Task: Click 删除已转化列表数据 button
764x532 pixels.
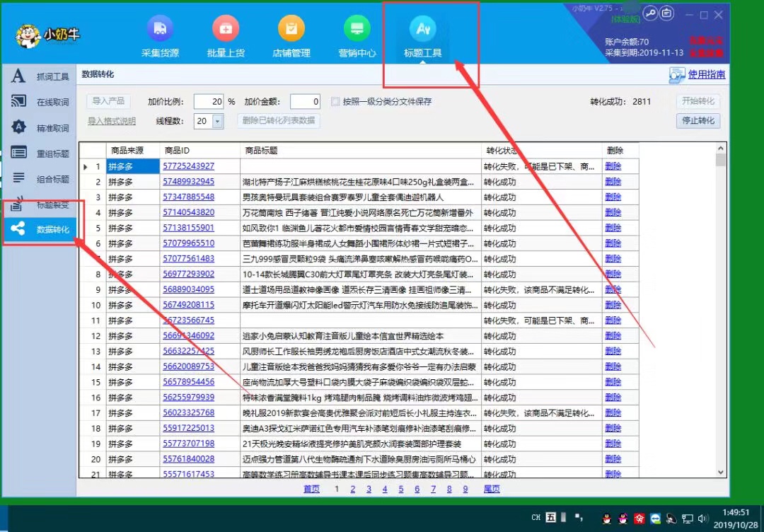Action: click(279, 120)
